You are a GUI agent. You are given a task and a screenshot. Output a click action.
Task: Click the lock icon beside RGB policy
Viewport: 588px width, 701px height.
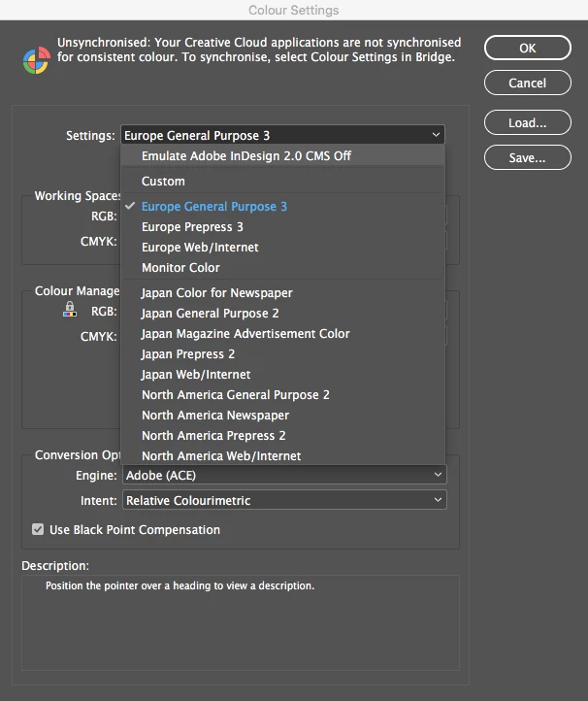[x=70, y=309]
